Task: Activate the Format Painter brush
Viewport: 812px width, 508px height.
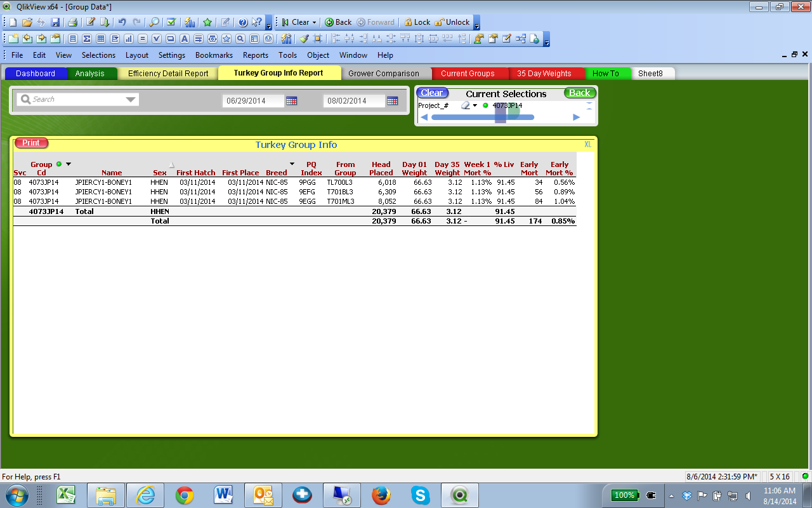Action: [304, 39]
